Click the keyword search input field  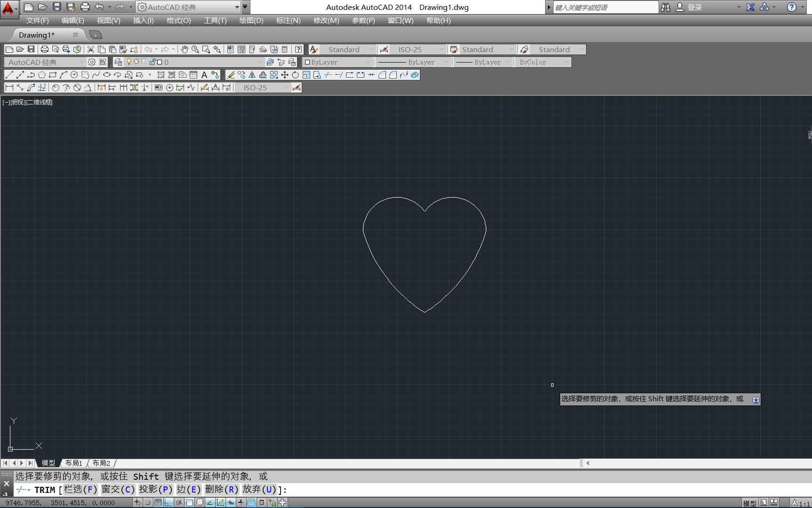pos(605,7)
